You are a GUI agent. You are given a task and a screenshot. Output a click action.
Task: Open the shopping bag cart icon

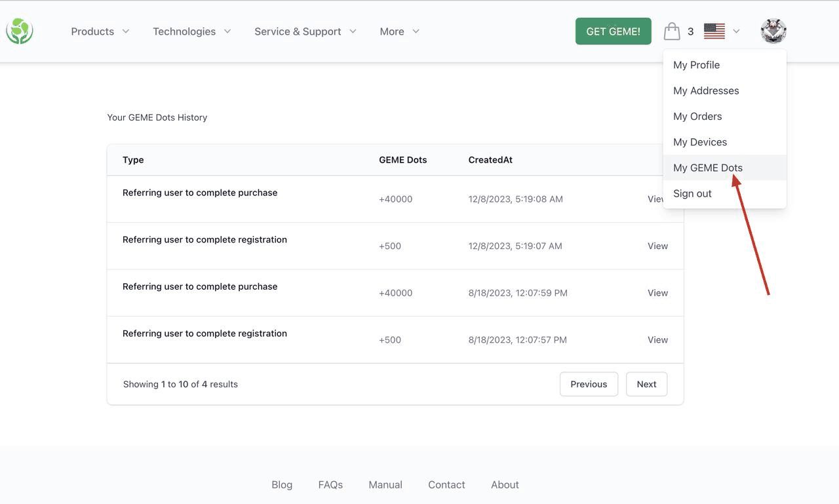click(672, 31)
